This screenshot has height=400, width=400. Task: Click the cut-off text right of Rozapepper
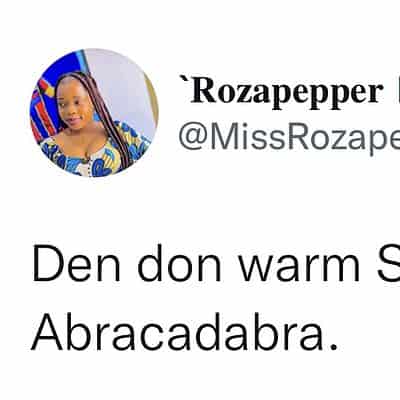coord(397,92)
